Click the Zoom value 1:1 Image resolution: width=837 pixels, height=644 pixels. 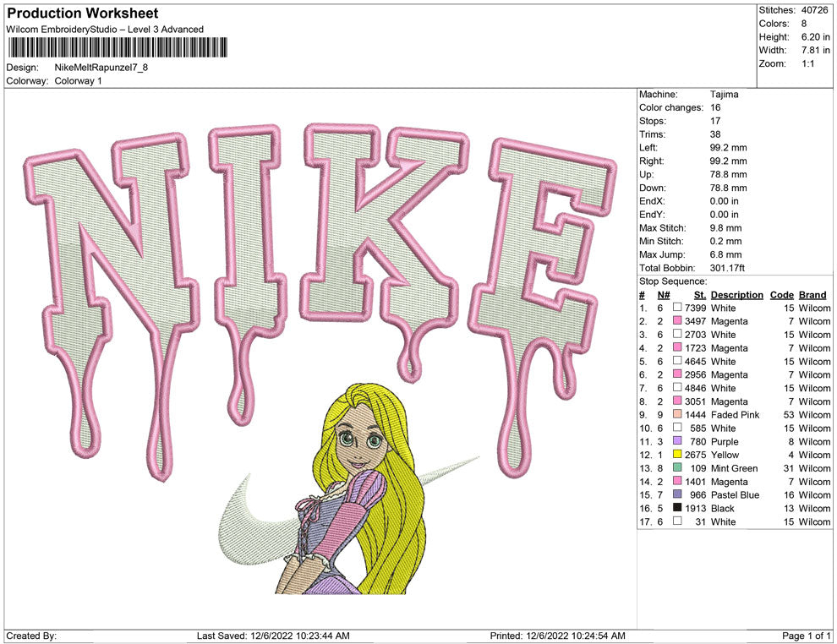(x=807, y=63)
